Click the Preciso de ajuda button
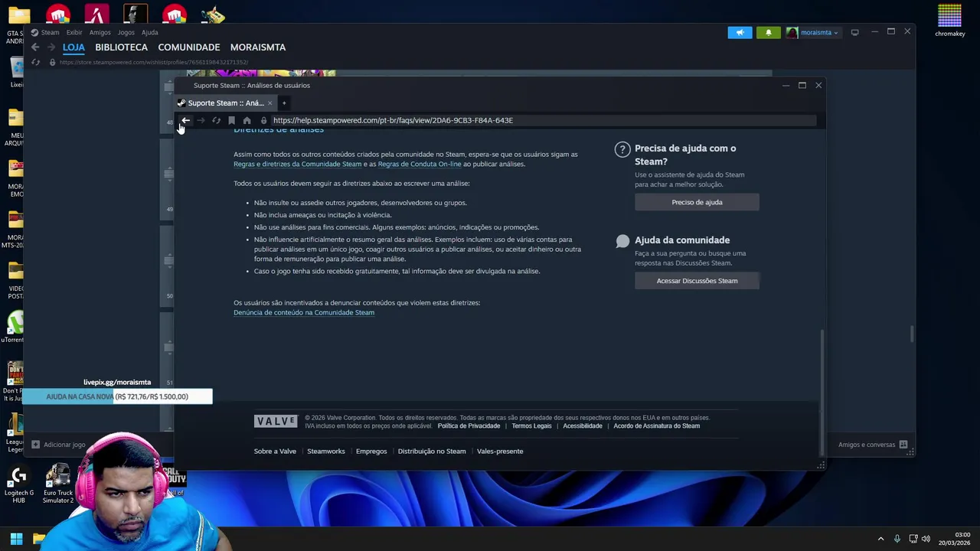 [x=697, y=202]
